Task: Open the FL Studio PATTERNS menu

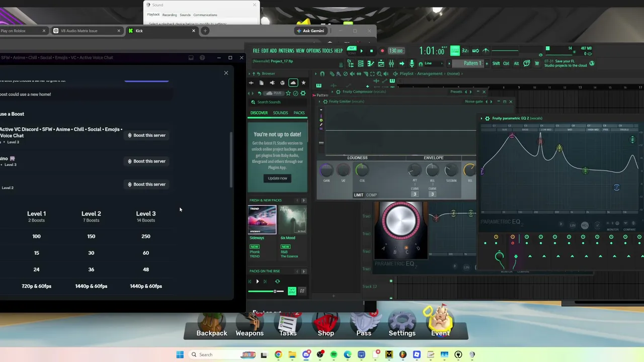Action: (286, 51)
